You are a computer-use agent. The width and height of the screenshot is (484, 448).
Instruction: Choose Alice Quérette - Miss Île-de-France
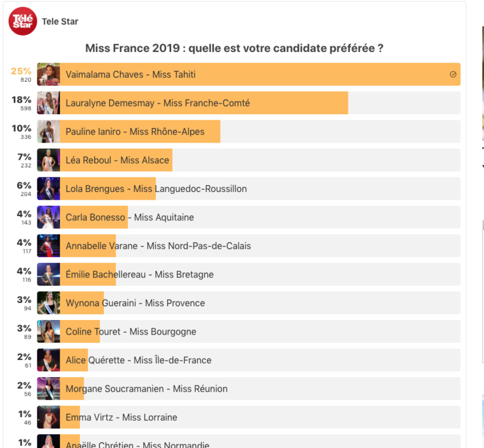click(x=253, y=360)
